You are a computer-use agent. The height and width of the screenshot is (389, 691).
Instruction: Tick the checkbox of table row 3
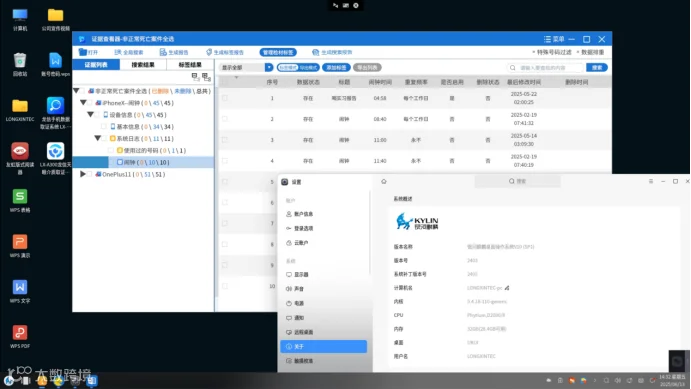point(225,140)
